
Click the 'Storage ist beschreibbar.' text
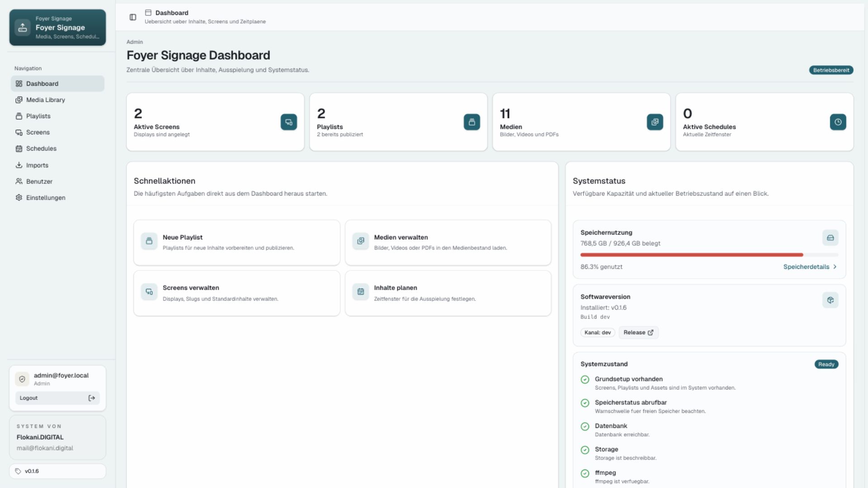pyautogui.click(x=626, y=458)
